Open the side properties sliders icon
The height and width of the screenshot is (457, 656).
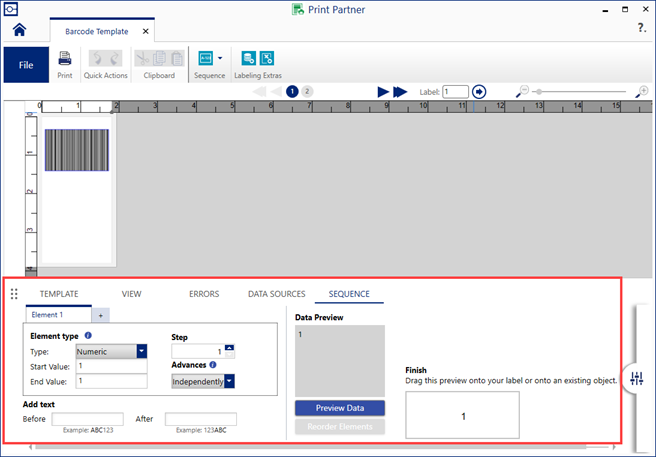click(x=636, y=379)
